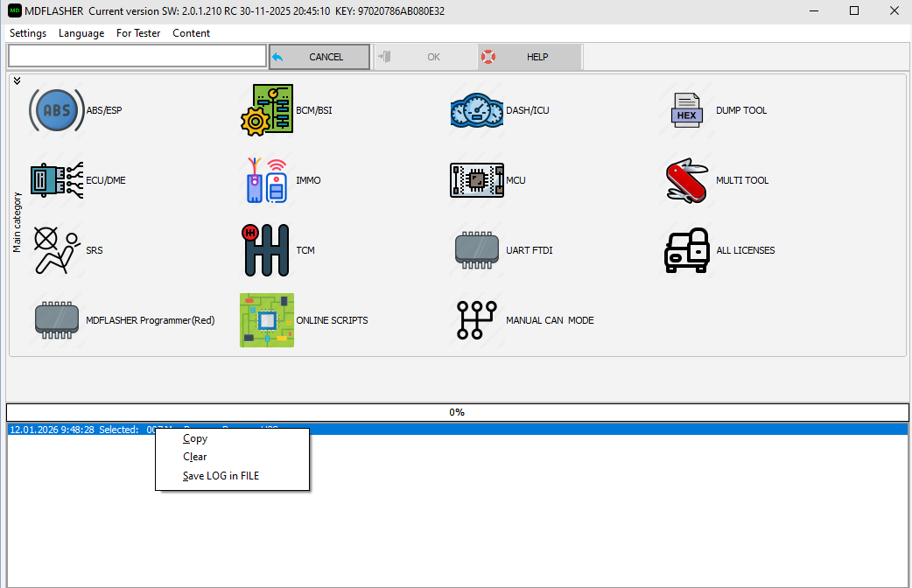Screen dimensions: 912x588
Task: Select Save LOG in FILE option
Action: point(221,476)
